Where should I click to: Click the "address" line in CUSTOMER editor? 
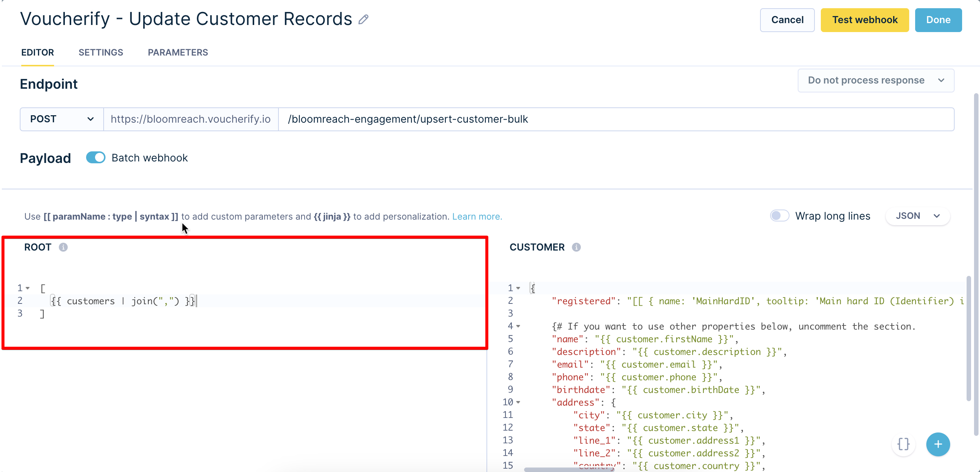(x=584, y=402)
